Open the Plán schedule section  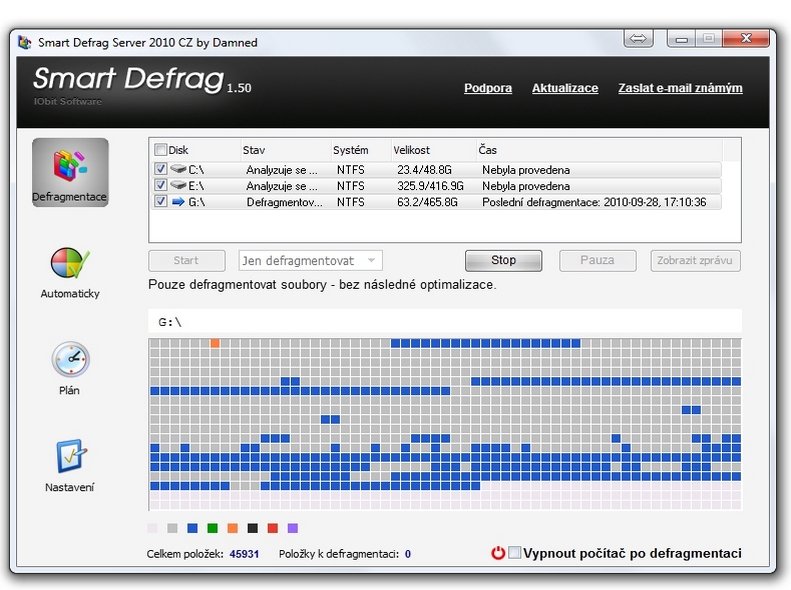coord(70,369)
